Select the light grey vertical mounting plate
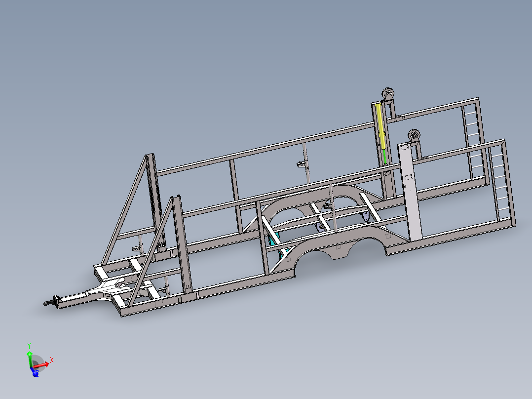Image resolution: width=532 pixels, height=399 pixels. click(410, 192)
